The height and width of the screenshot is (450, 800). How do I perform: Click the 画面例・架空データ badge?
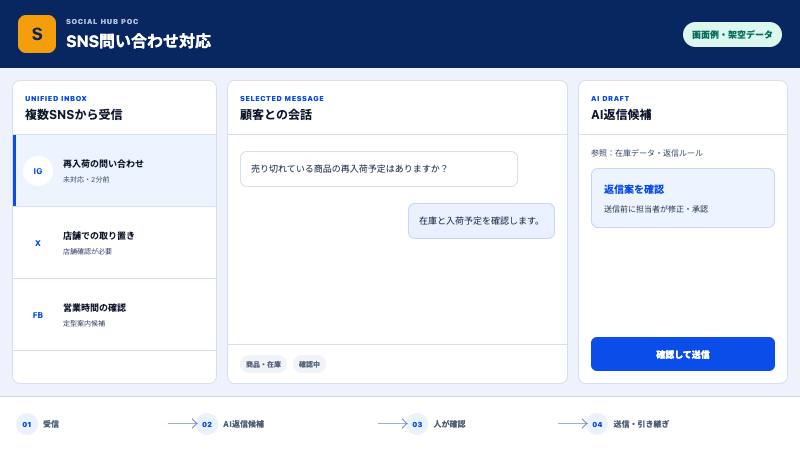[x=732, y=35]
